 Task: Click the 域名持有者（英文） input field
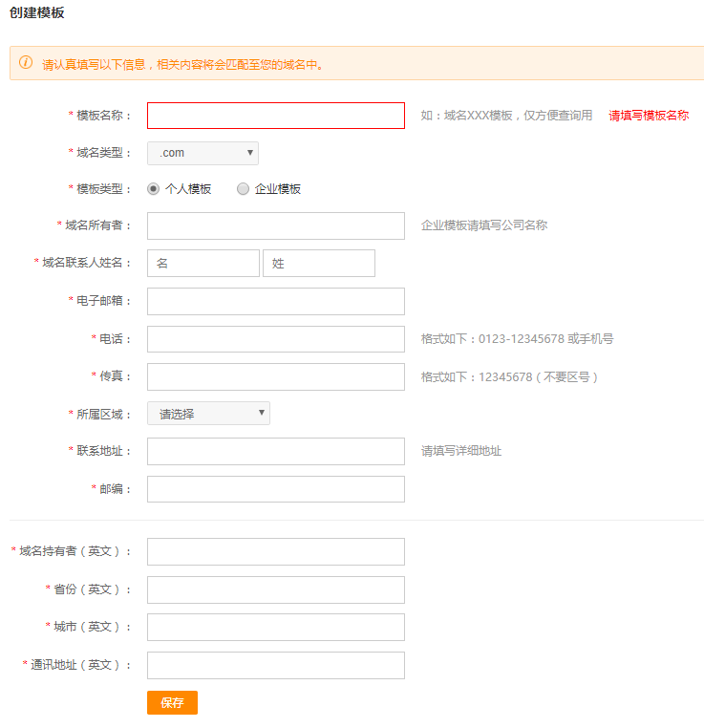click(275, 551)
